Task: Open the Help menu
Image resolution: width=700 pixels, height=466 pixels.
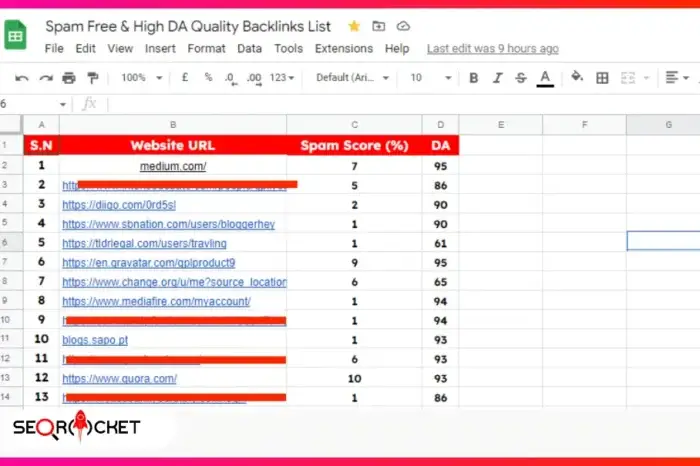Action: (397, 49)
